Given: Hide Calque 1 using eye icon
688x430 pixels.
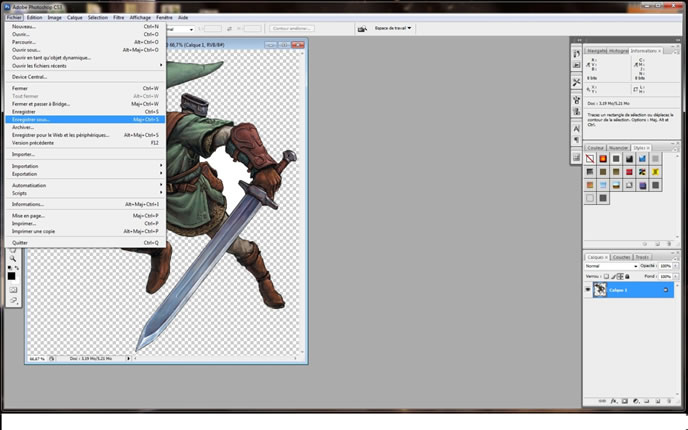Looking at the screenshot, I should [588, 290].
